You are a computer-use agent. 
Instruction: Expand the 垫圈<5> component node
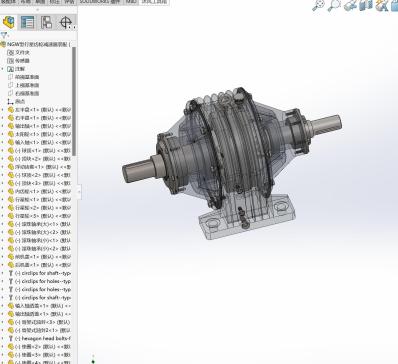pyautogui.click(x=3, y=355)
